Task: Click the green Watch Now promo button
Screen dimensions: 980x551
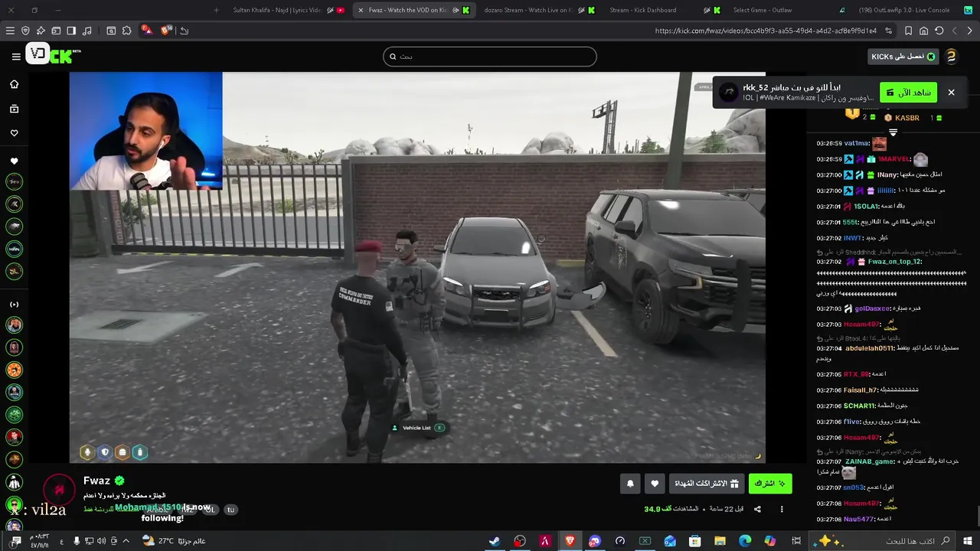Action: coord(908,92)
